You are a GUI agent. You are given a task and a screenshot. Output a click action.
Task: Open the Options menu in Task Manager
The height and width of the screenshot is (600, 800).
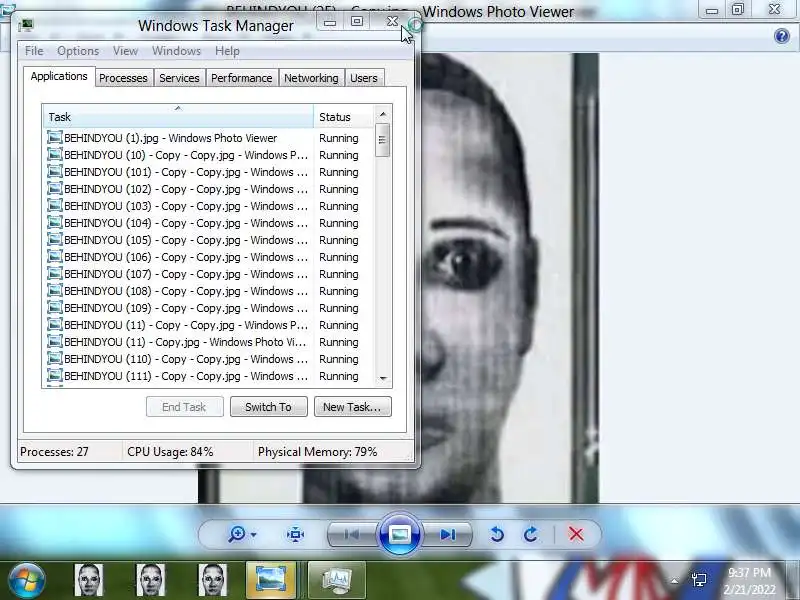78,51
